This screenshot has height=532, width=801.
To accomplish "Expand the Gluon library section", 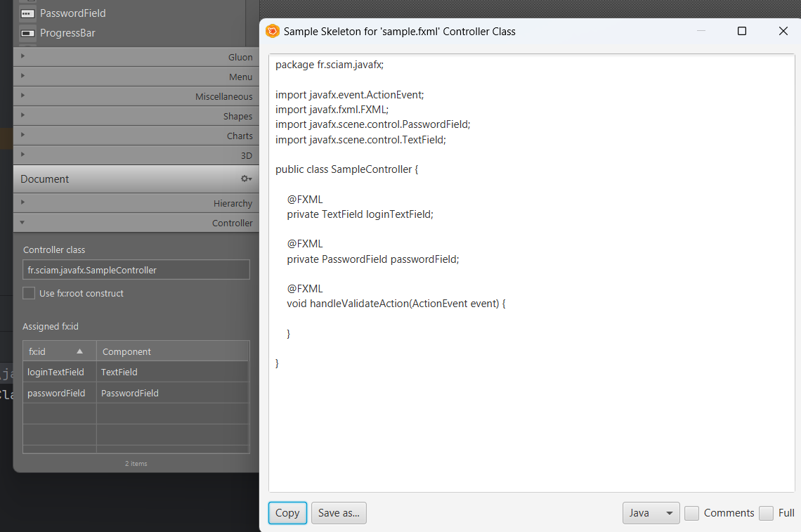I will 136,57.
